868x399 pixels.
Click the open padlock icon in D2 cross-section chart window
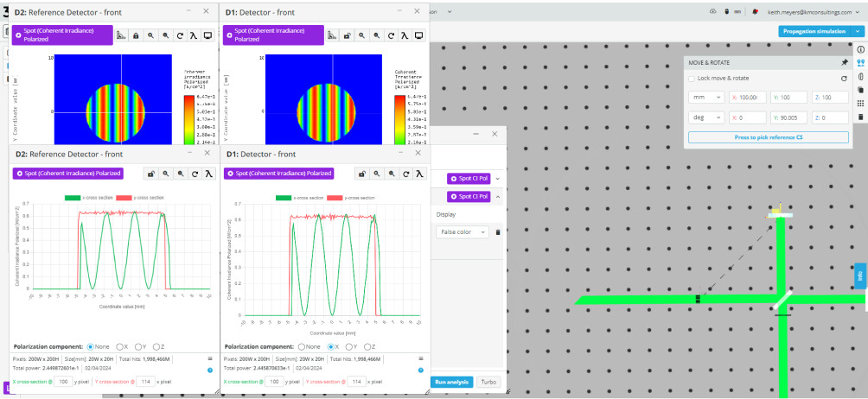(x=150, y=174)
